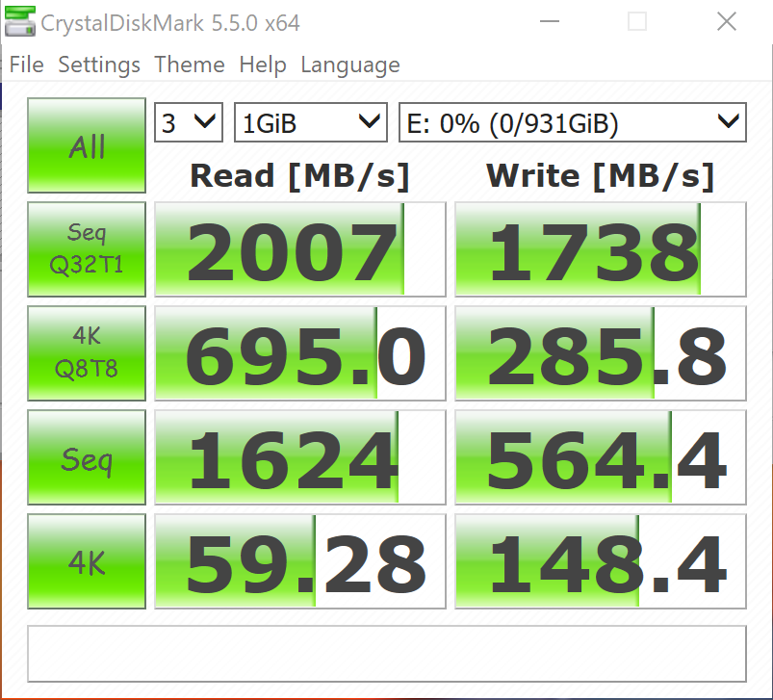Click the Seq Q32T1 read value 2007
The width and height of the screenshot is (773, 700).
click(300, 249)
